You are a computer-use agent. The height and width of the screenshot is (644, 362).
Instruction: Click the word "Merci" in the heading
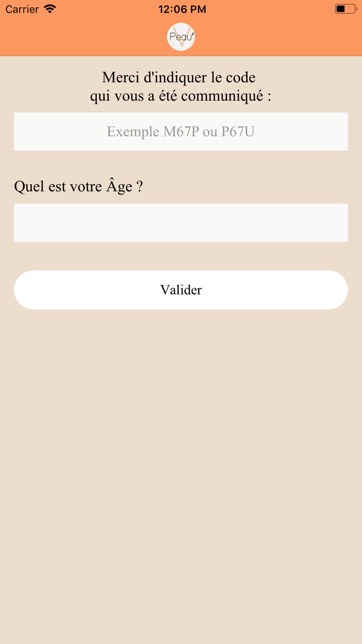click(x=121, y=77)
